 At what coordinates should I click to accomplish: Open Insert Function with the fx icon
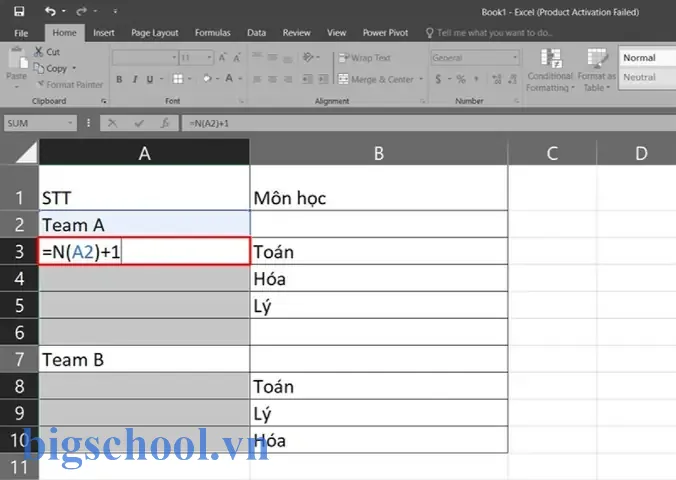(165, 123)
